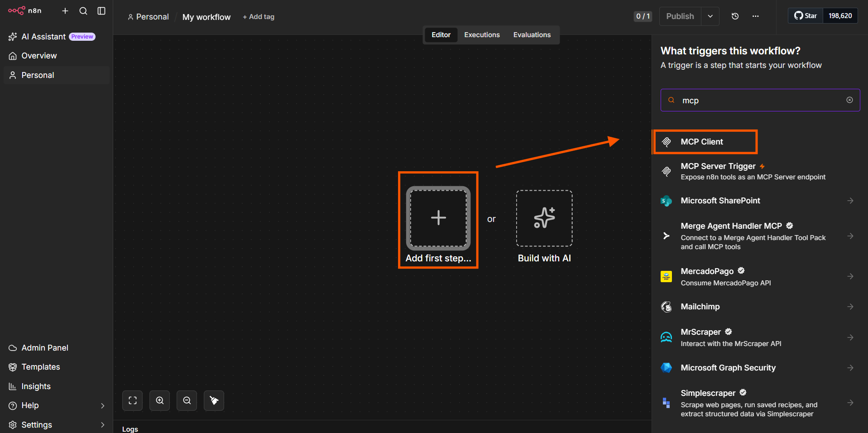
Task: Expand the Help menu
Action: coord(56,405)
